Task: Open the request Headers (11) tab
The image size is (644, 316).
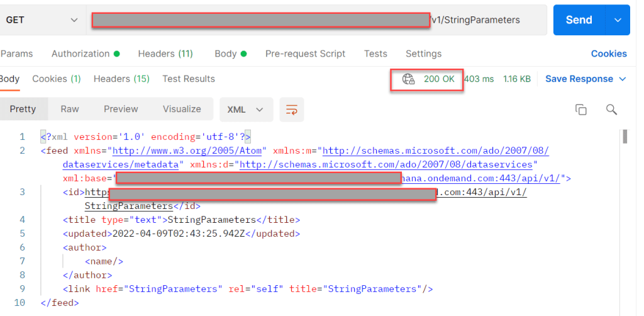Action: 165,54
